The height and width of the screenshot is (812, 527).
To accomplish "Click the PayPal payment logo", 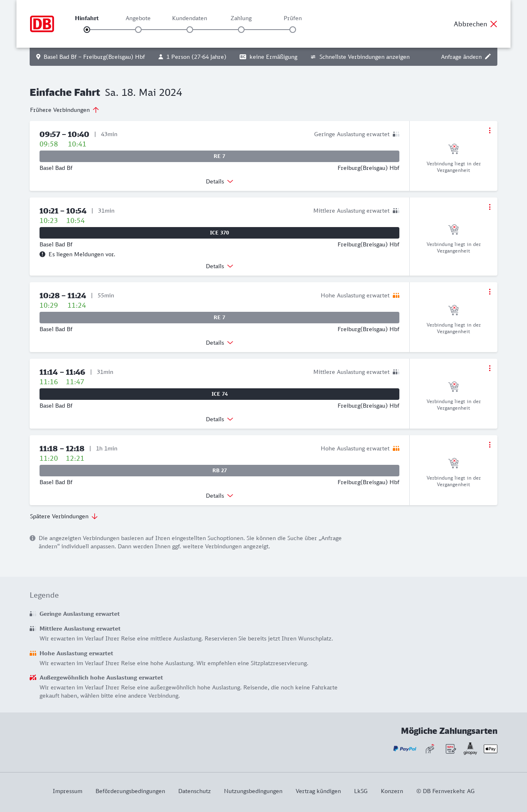I will click(x=405, y=749).
